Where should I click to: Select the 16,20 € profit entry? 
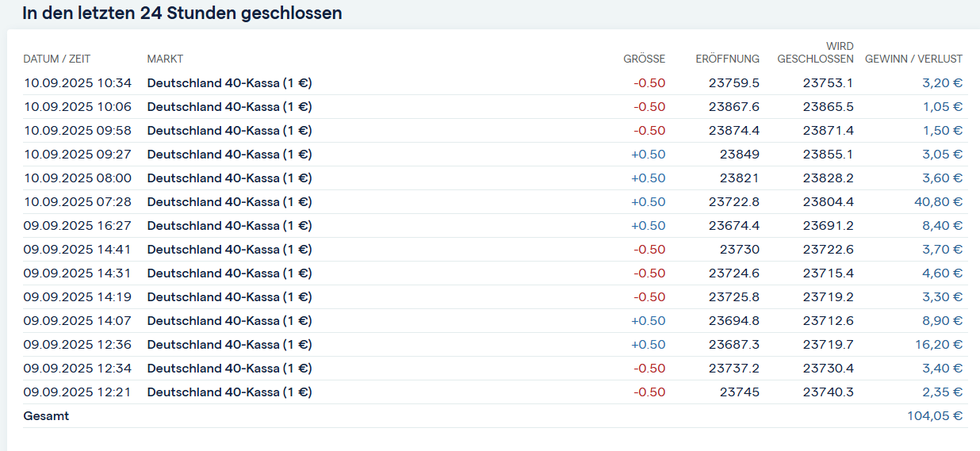point(938,344)
